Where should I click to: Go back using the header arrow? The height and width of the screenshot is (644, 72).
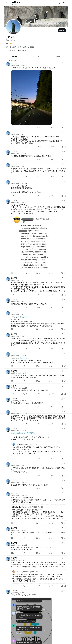pyautogui.click(x=7, y=3)
